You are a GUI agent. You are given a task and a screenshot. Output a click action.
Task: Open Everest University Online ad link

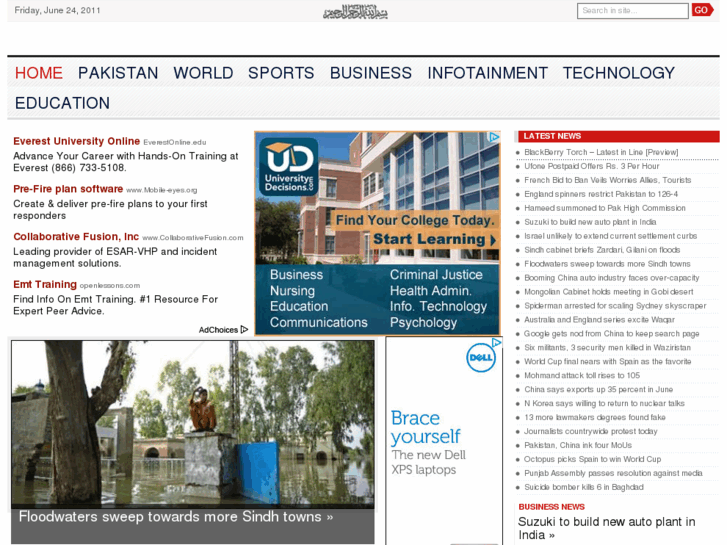coord(77,141)
